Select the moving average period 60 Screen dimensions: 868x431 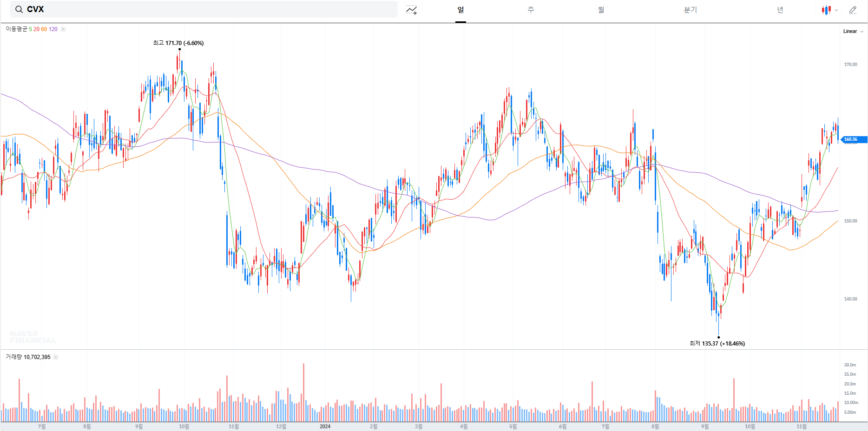click(x=44, y=29)
